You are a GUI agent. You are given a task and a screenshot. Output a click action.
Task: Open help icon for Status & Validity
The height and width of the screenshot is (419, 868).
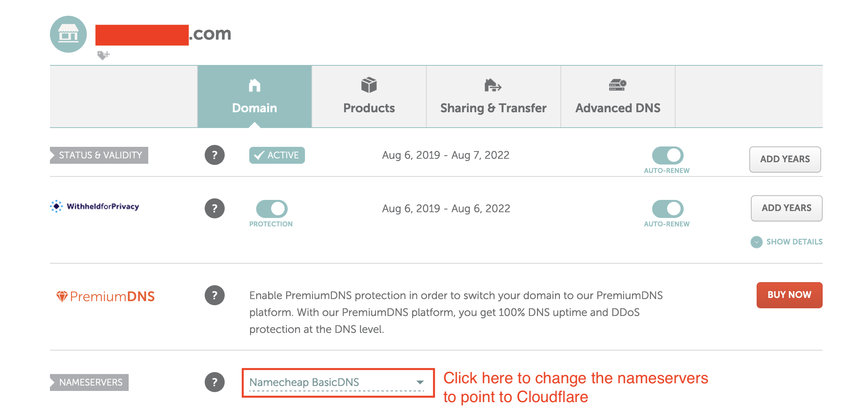point(214,155)
